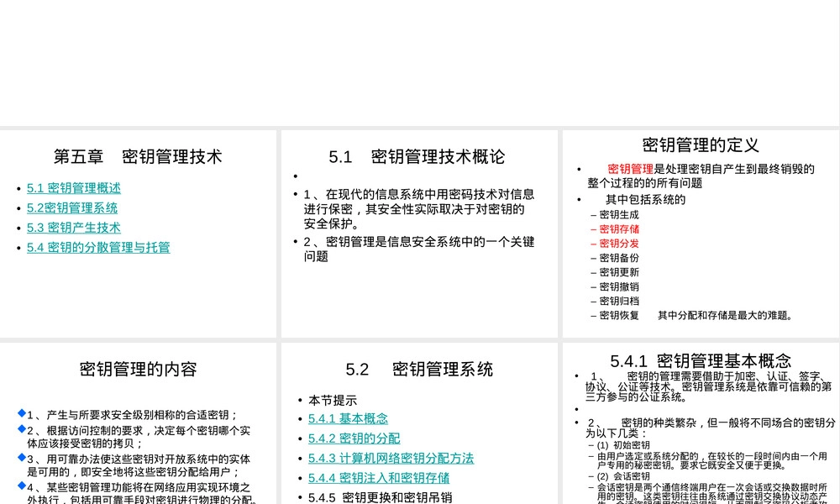Click the '密钥归档' list item
Image resolution: width=840 pixels, height=504 pixels.
[x=619, y=301]
